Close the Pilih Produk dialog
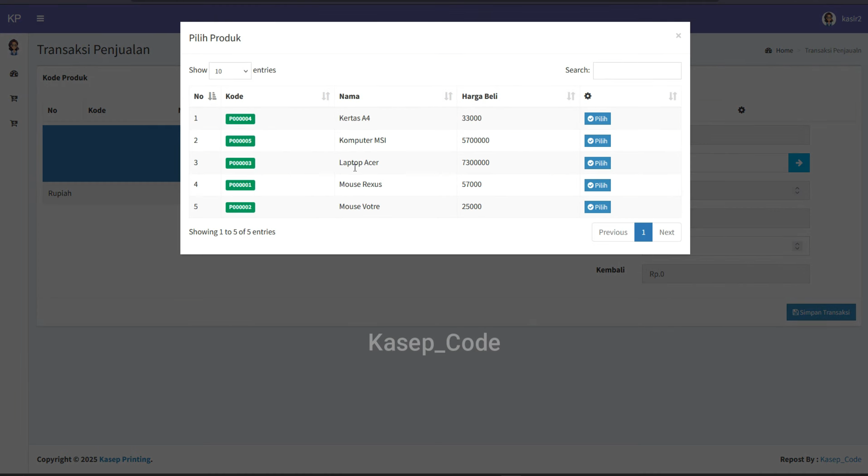This screenshot has width=868, height=476. (x=678, y=36)
